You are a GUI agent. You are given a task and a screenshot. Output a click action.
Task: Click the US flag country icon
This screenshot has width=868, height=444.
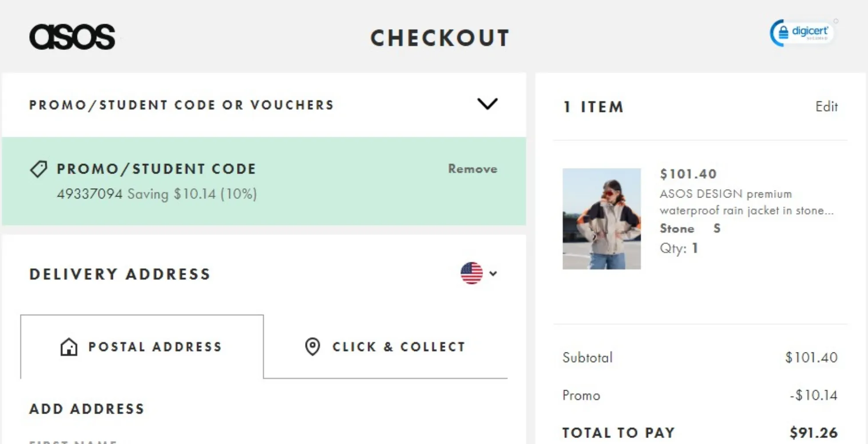click(x=472, y=273)
